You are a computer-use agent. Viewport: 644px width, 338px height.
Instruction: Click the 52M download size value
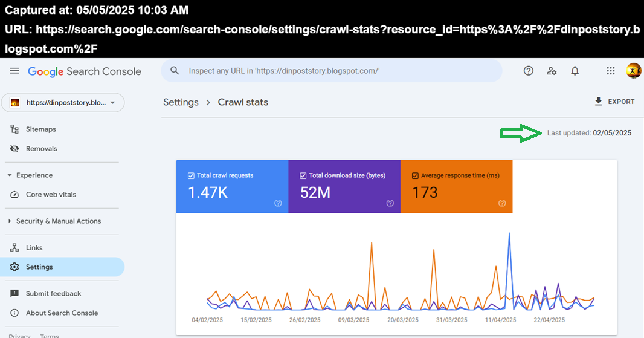[x=315, y=192]
